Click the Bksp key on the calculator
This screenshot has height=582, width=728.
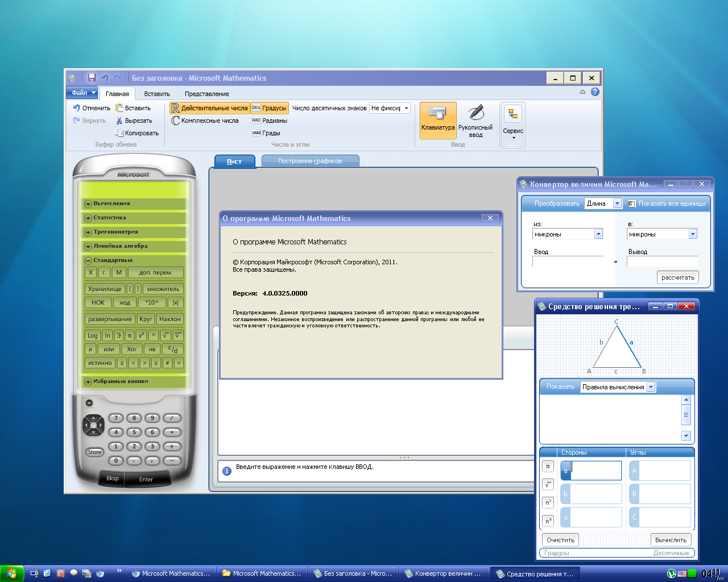(x=113, y=478)
